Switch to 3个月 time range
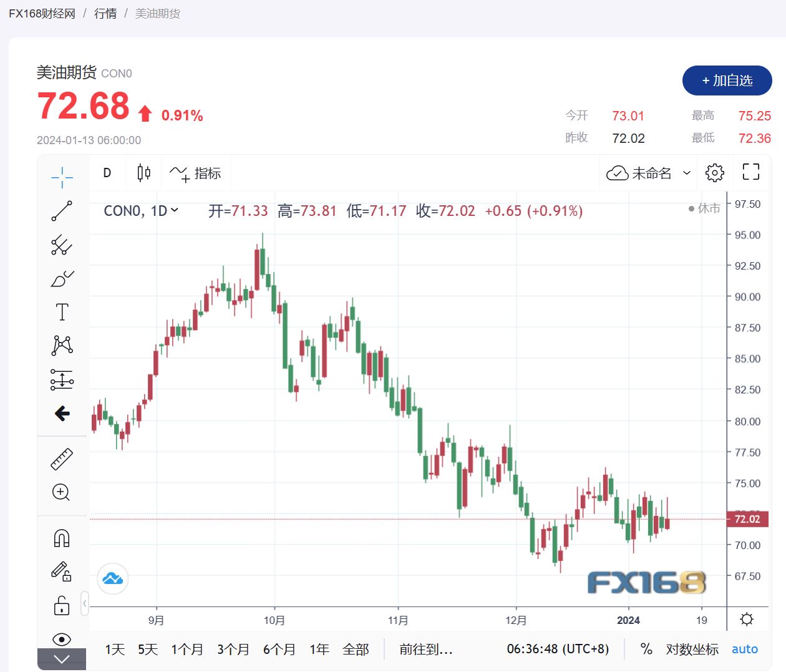 click(x=233, y=650)
